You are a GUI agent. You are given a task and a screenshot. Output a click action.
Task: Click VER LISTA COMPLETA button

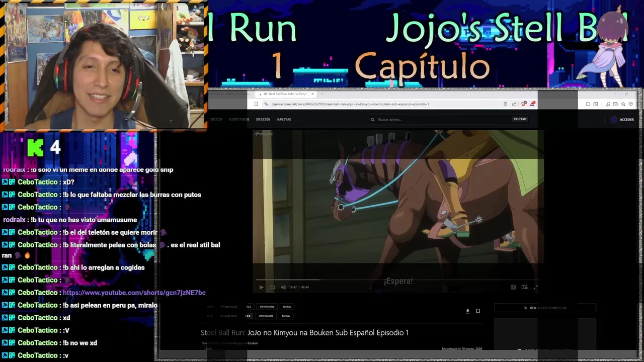tap(545, 308)
